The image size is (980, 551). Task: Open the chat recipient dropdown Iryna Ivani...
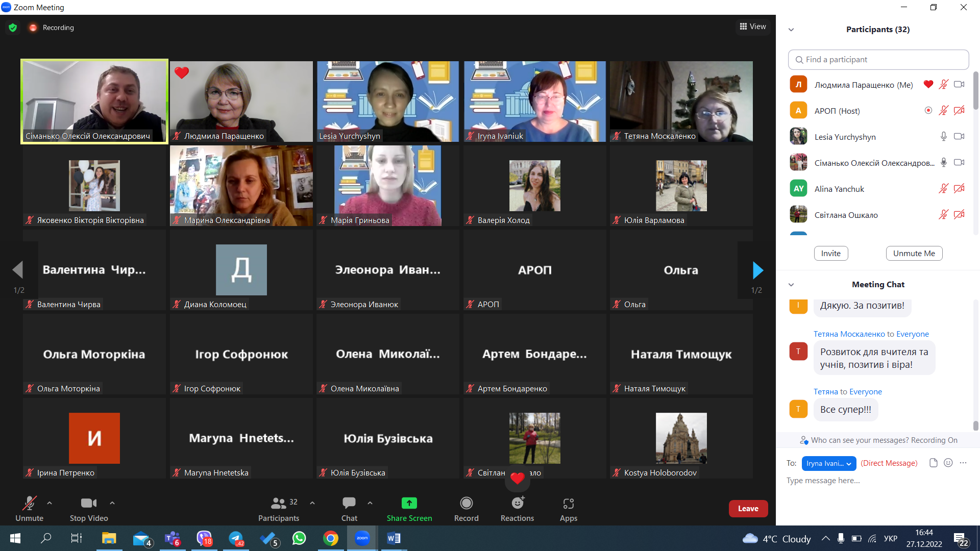click(829, 463)
